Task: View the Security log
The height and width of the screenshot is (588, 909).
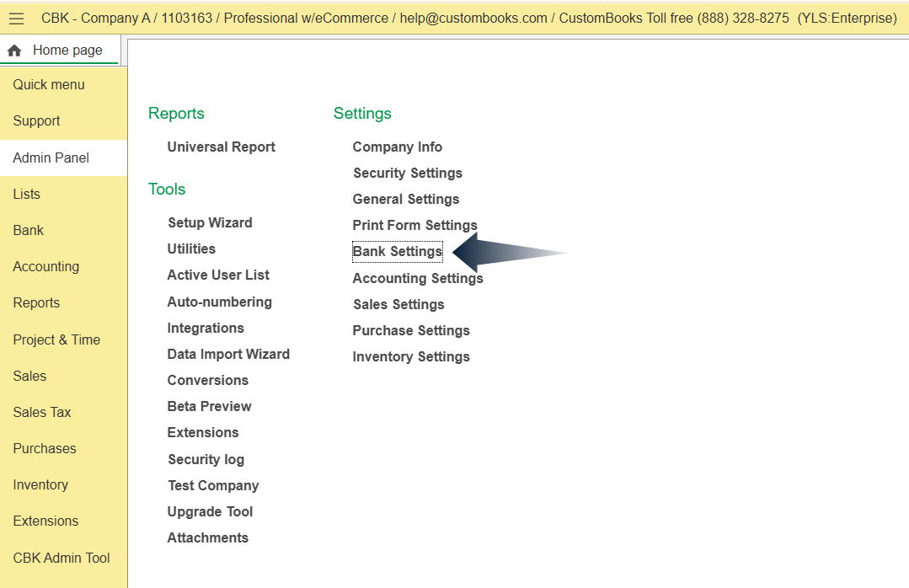Action: [206, 459]
